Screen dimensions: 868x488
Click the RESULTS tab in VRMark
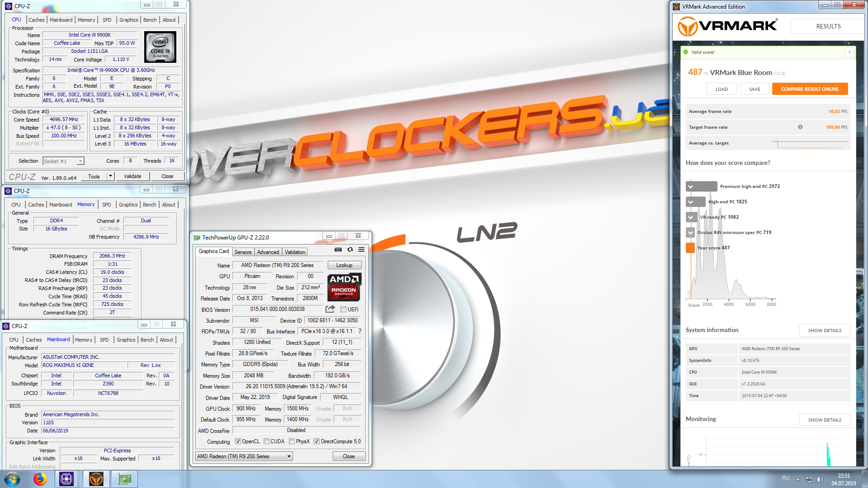828,26
